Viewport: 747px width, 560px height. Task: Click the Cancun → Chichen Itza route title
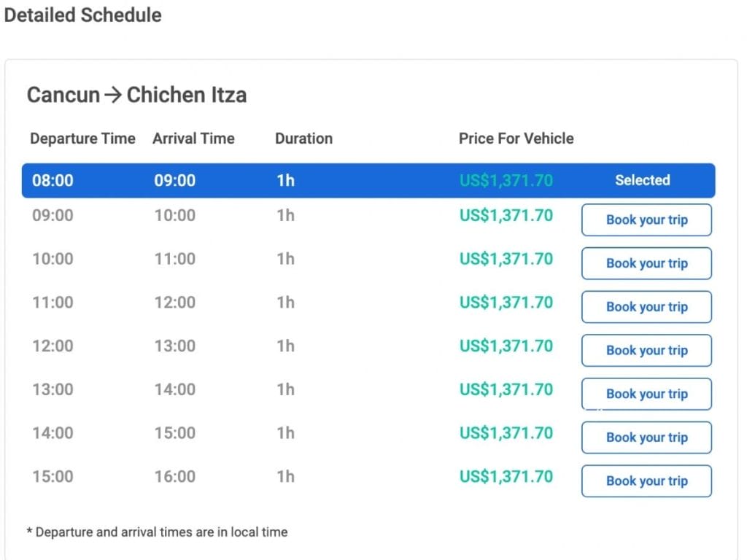pyautogui.click(x=136, y=95)
